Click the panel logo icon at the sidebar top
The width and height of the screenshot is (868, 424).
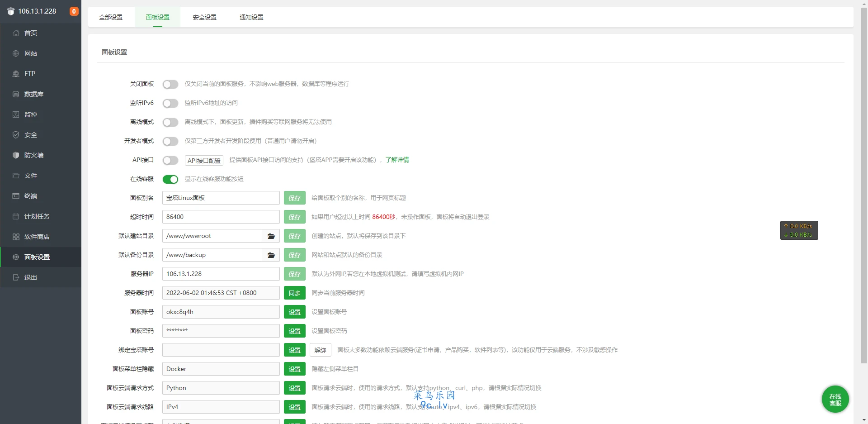coord(11,11)
